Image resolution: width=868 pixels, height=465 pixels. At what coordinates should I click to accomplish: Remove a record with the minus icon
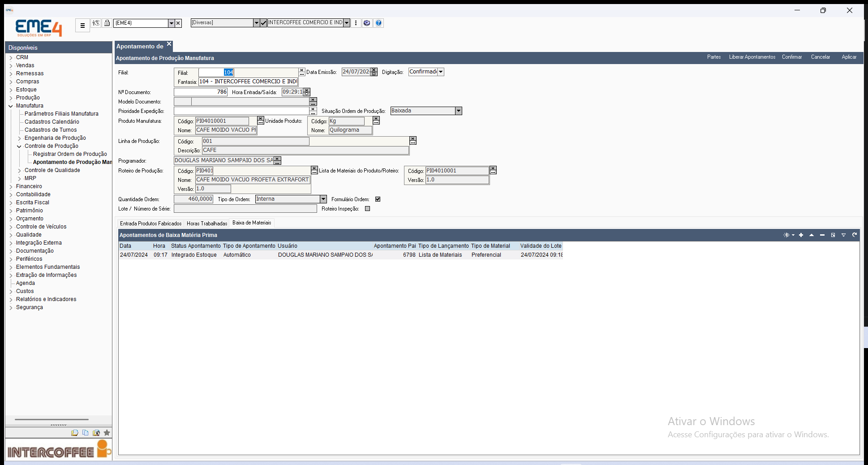pyautogui.click(x=822, y=235)
